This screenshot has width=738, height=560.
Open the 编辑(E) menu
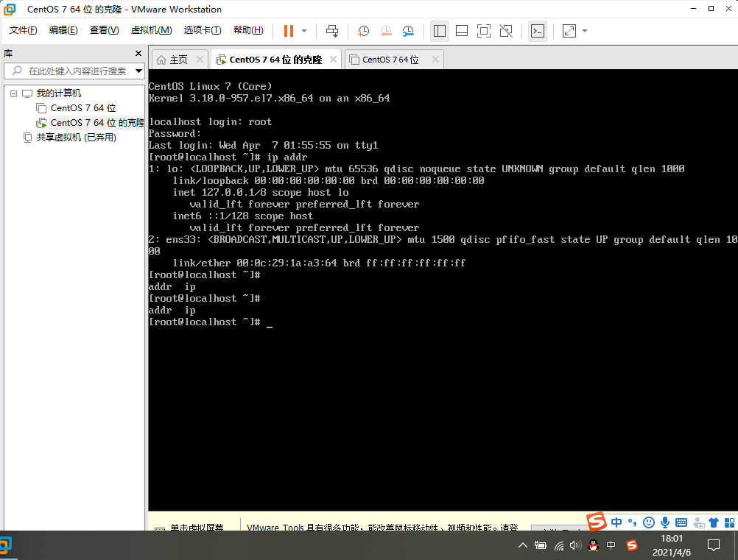(x=63, y=30)
